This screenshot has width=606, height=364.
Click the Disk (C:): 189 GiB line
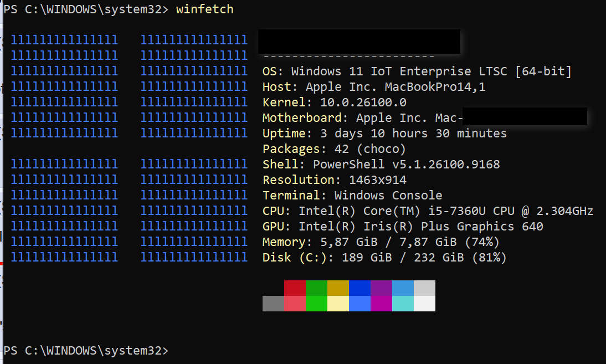[384, 258]
